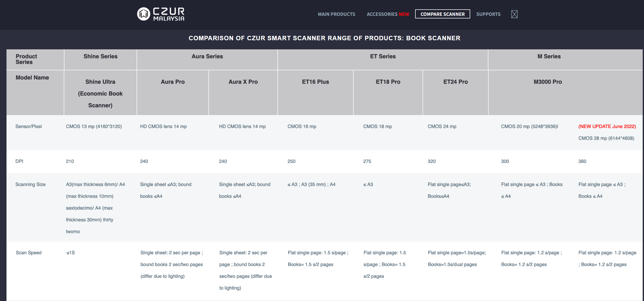Image resolution: width=644 pixels, height=301 pixels.
Task: Select the ET24 Pro model header
Action: coord(455,82)
